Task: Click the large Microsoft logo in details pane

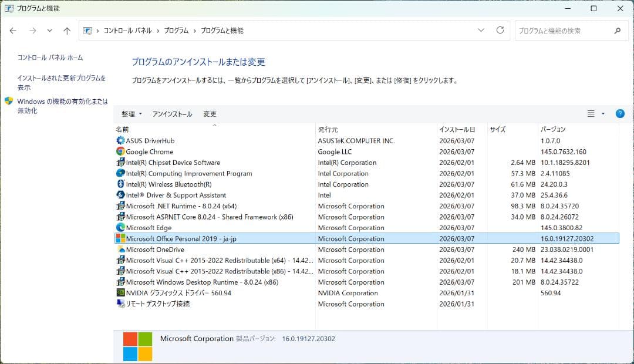Action: point(137,346)
